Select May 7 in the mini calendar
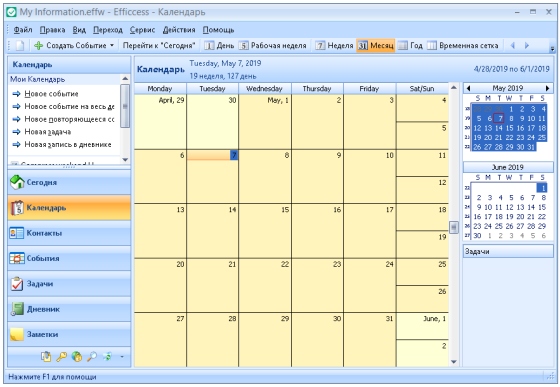560x387 pixels. point(500,119)
